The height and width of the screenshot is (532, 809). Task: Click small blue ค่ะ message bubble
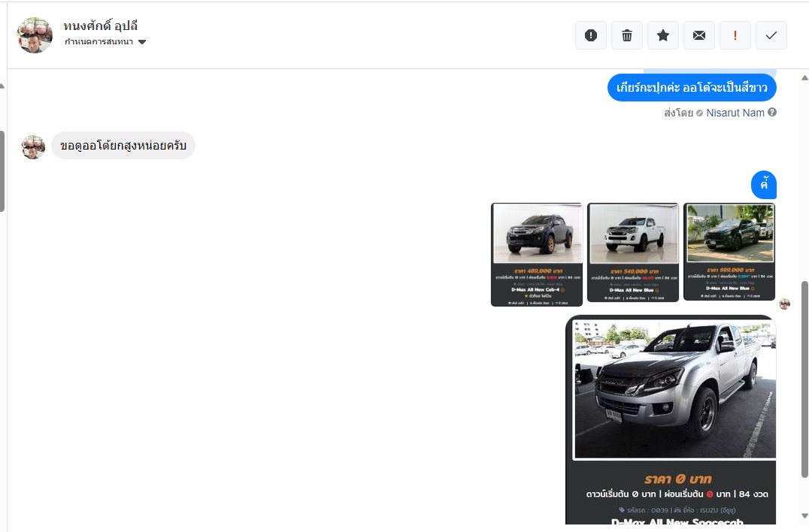coord(764,185)
